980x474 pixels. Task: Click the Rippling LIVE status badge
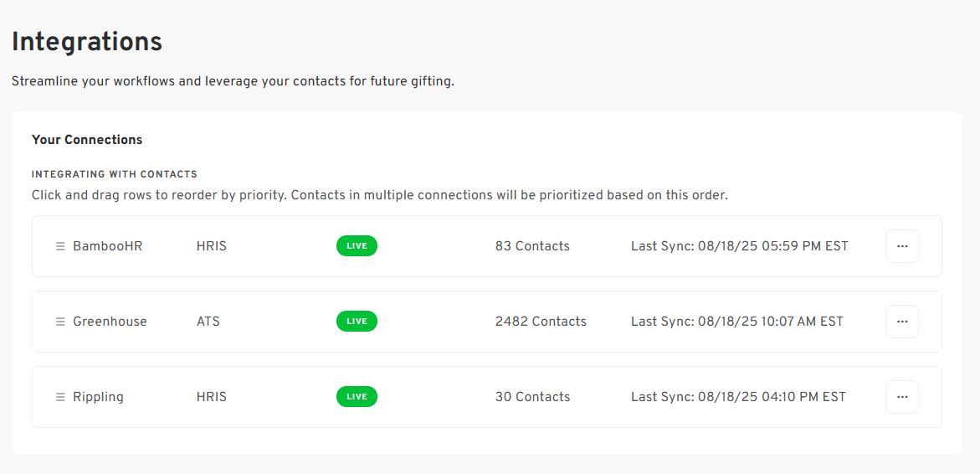pos(357,397)
